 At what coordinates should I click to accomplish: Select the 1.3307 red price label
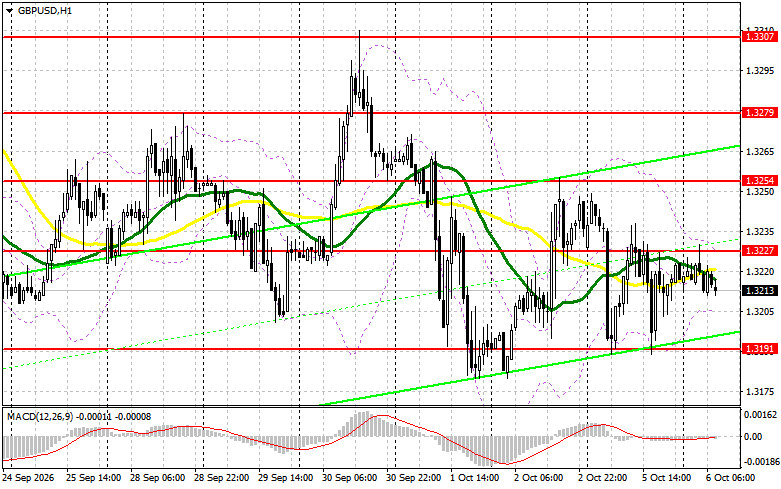pos(760,37)
